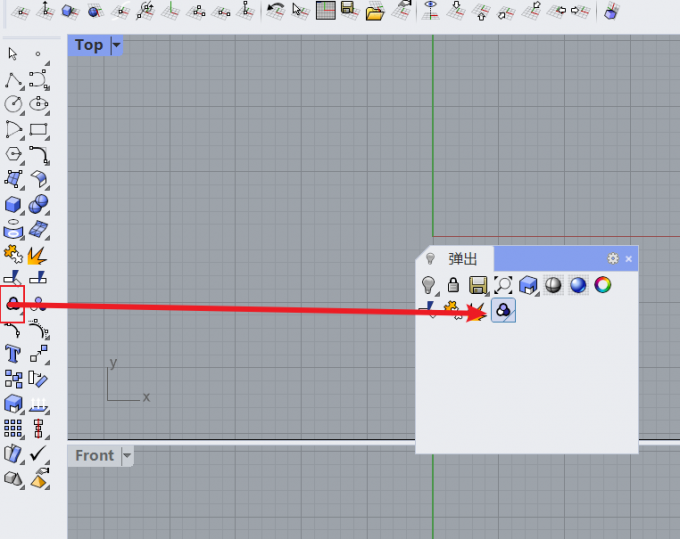Open the named CPlanes grid icon
This screenshot has height=539, width=680.
point(326,10)
